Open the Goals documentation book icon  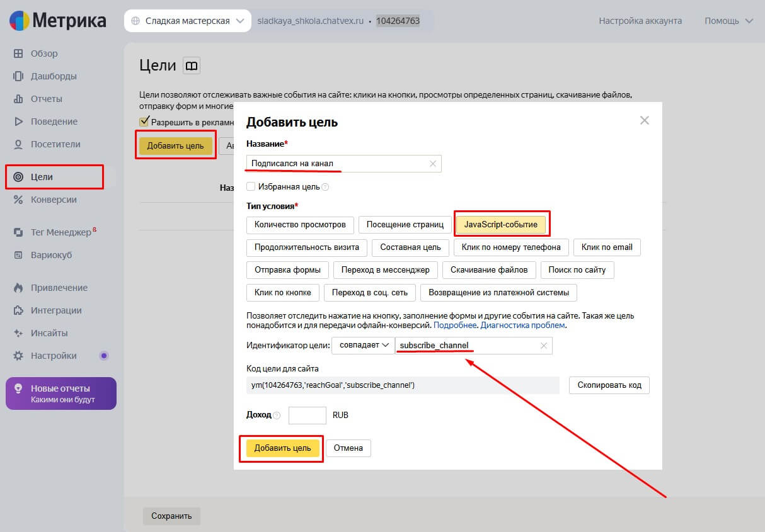(191, 65)
